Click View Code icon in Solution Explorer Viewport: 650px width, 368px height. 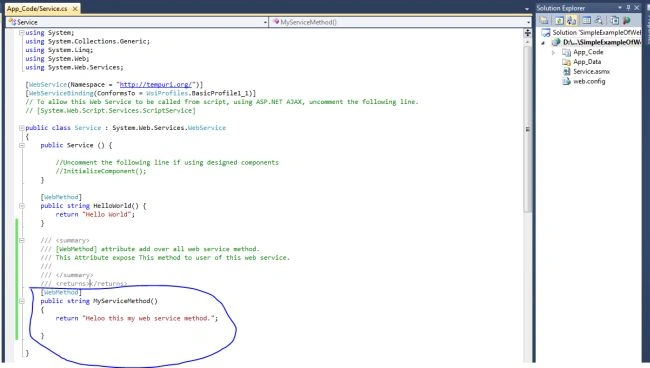point(586,20)
